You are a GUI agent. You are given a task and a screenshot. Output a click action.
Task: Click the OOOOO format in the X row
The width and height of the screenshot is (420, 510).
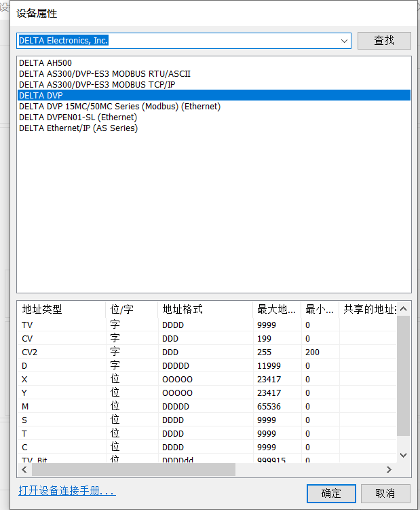(177, 379)
